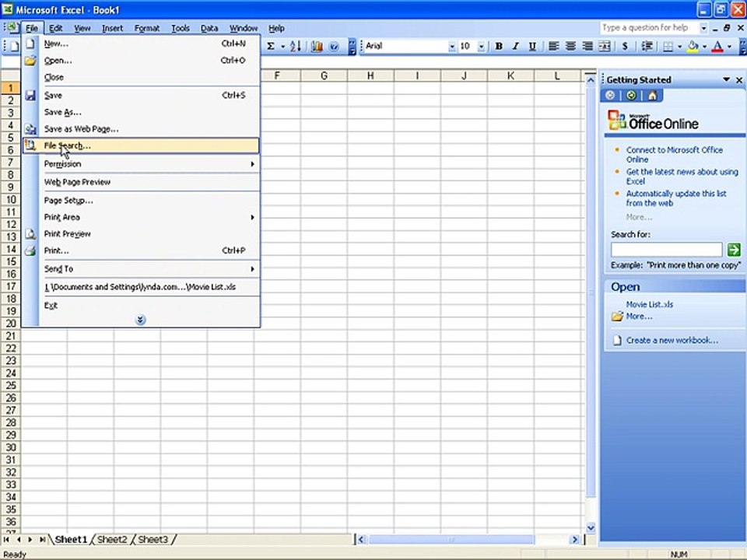Open the Arial font name dropdown
This screenshot has width=747, height=560.
click(x=451, y=46)
